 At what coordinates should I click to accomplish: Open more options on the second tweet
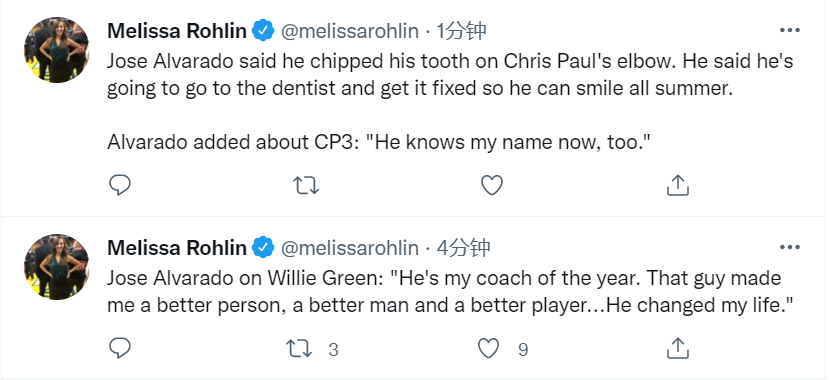[790, 247]
